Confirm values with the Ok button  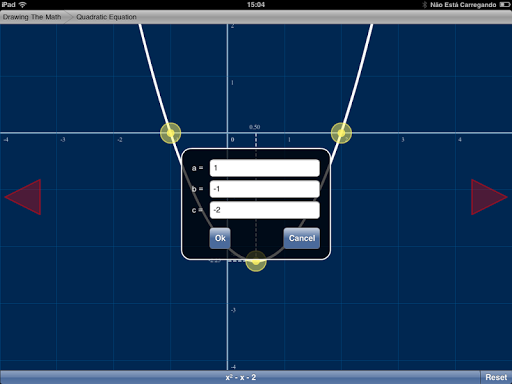pyautogui.click(x=220, y=238)
